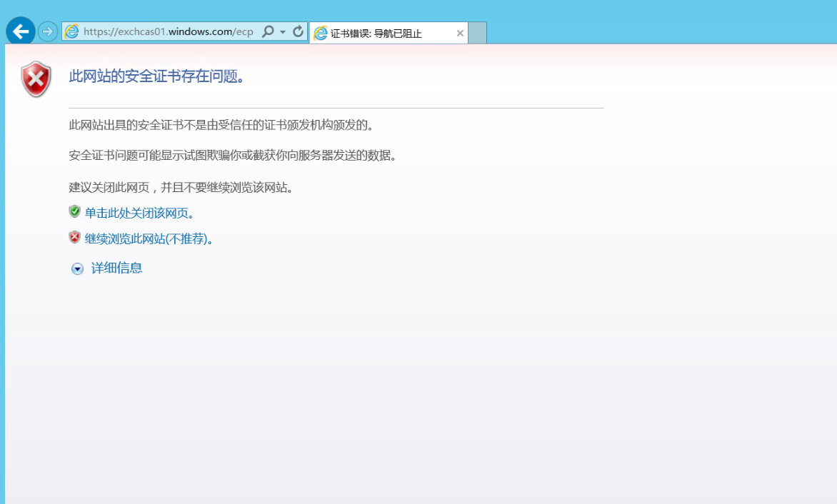
Task: Click the large red shield error icon
Action: [x=36, y=79]
